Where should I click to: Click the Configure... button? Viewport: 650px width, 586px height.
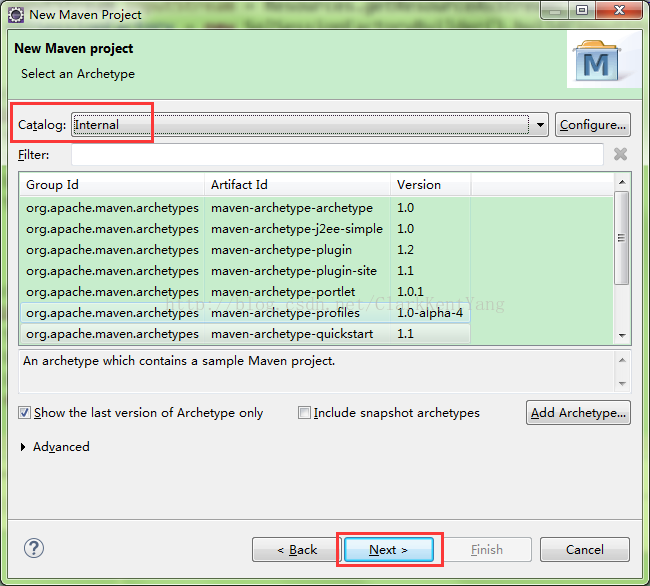coord(592,125)
